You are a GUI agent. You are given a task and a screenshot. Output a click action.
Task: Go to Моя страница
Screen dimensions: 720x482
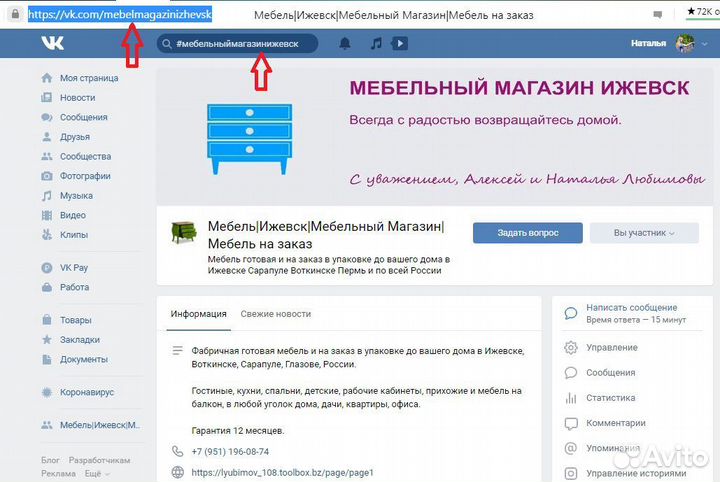(x=89, y=78)
